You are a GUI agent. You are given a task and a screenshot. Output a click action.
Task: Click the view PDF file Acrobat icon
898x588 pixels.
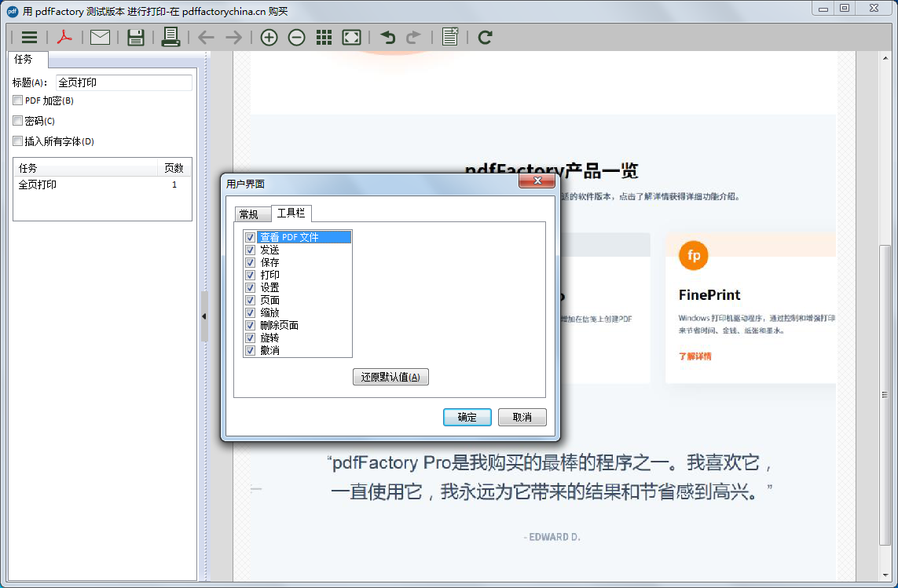(64, 37)
